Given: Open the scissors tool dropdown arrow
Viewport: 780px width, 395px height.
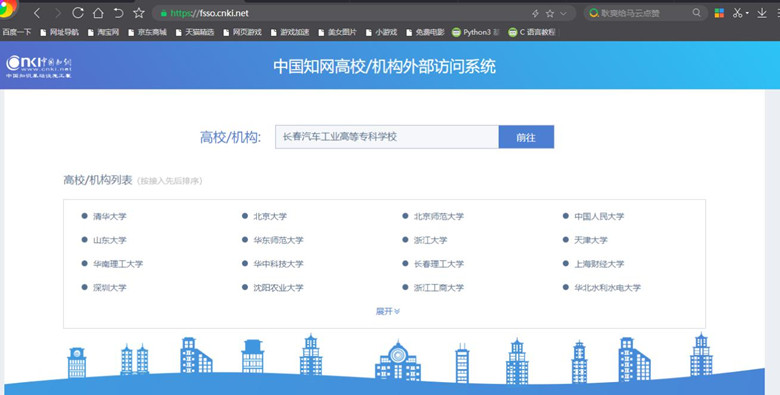Looking at the screenshot, I should click(747, 13).
